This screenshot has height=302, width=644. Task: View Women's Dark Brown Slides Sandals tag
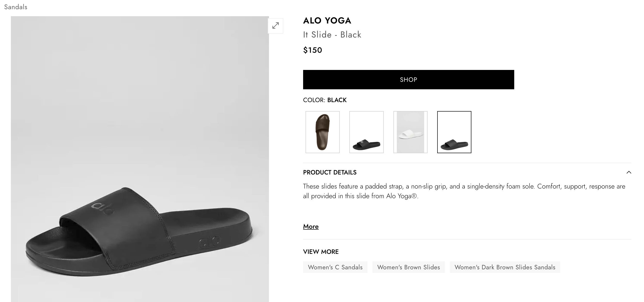pos(505,267)
